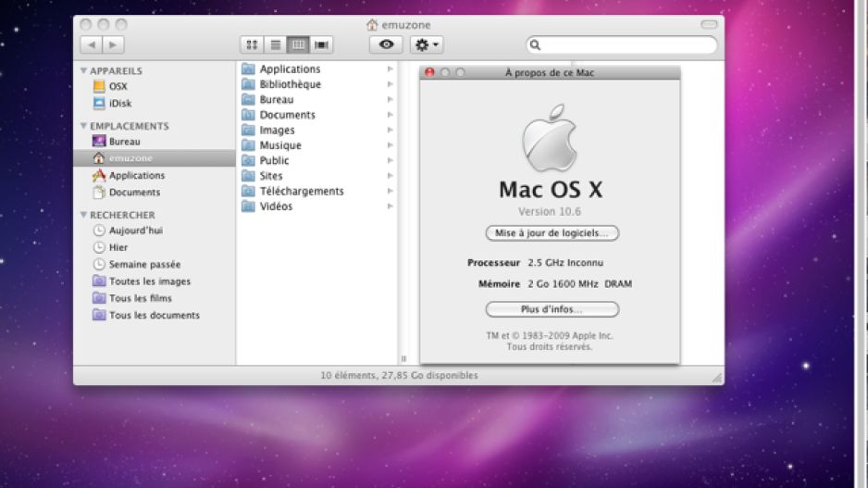Image resolution: width=868 pixels, height=488 pixels.
Task: Collapse the RECHERCHER sidebar section
Action: 83,214
